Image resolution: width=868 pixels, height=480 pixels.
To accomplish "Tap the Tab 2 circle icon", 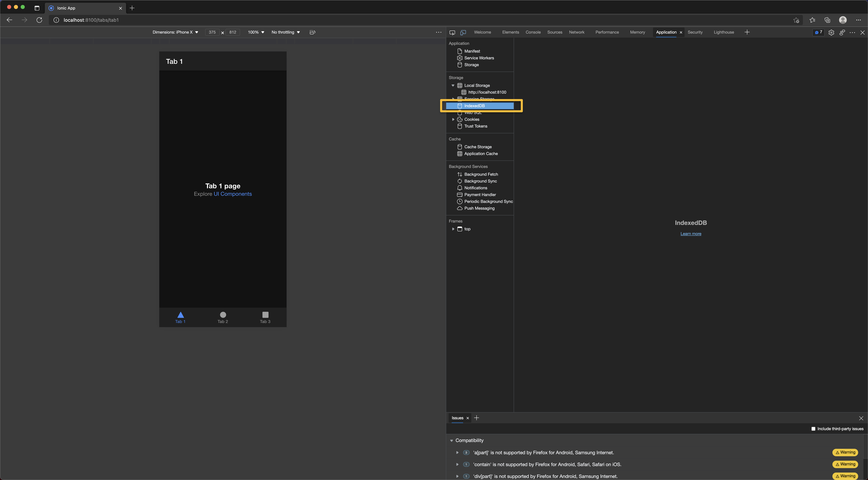I will (223, 314).
